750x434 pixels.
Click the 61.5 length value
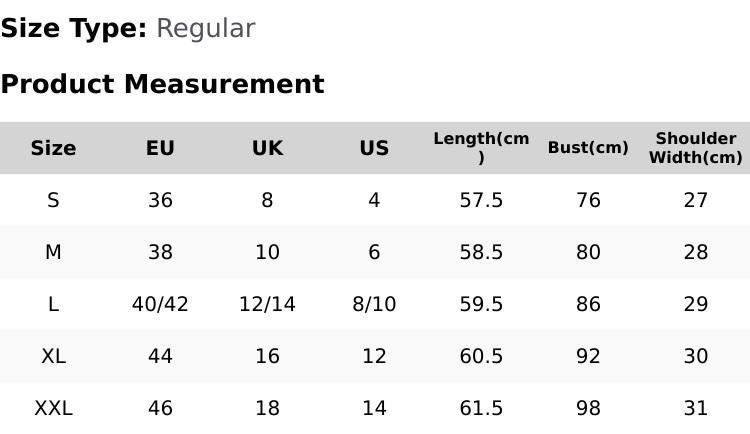pos(481,408)
